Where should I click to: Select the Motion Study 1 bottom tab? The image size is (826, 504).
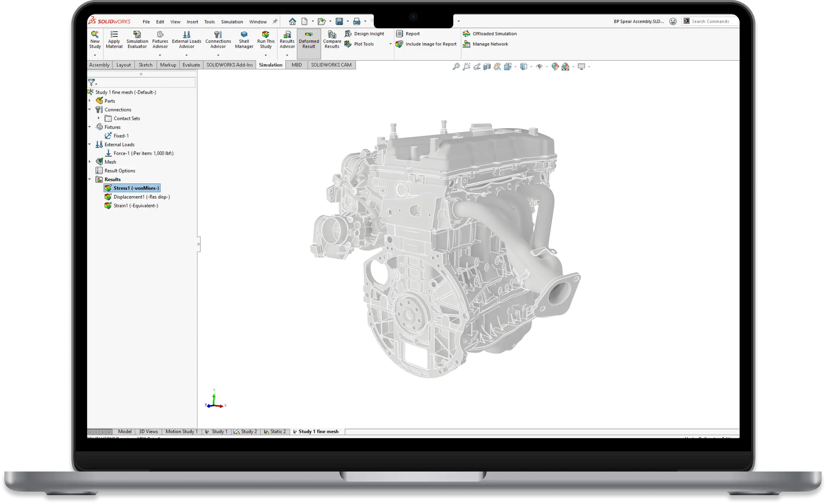tap(181, 432)
